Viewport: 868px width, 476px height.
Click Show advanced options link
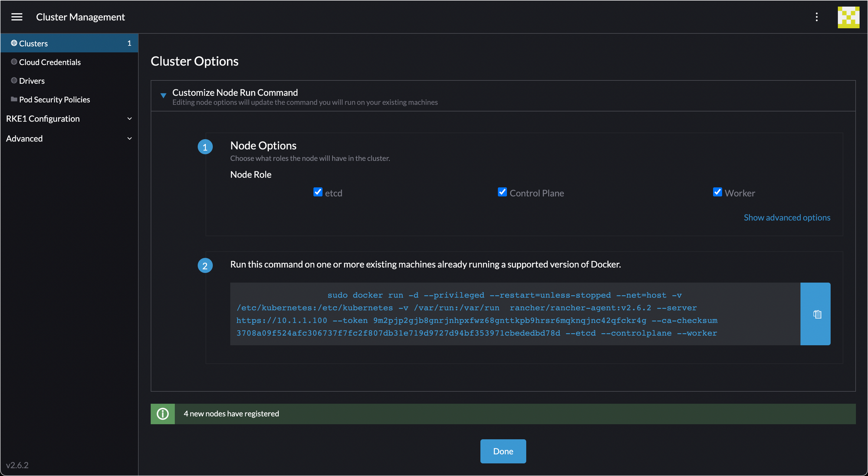[x=786, y=217]
